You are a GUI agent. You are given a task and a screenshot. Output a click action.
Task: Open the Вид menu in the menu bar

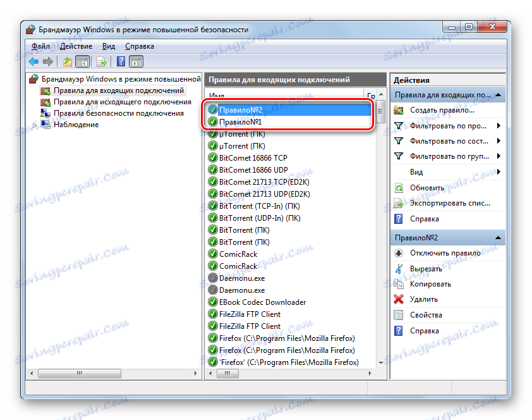coord(109,46)
